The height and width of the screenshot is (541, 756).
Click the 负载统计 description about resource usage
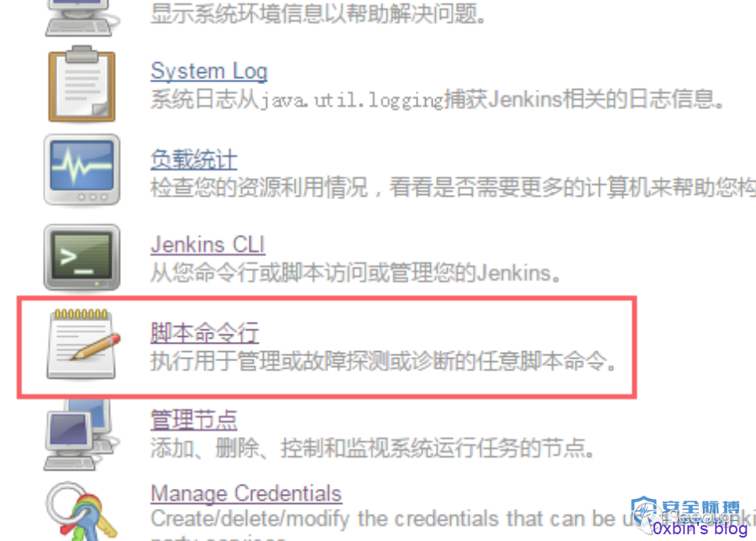click(454, 187)
